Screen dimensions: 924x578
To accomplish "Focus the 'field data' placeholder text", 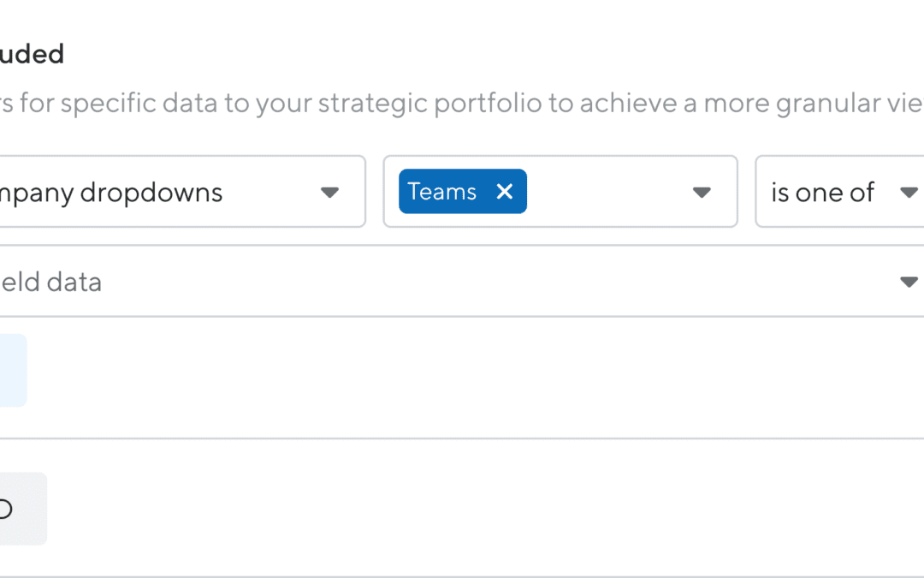I will [x=51, y=282].
